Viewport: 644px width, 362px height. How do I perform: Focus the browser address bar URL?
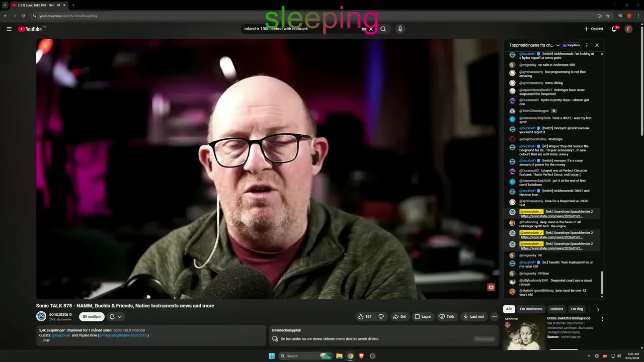coord(68,16)
